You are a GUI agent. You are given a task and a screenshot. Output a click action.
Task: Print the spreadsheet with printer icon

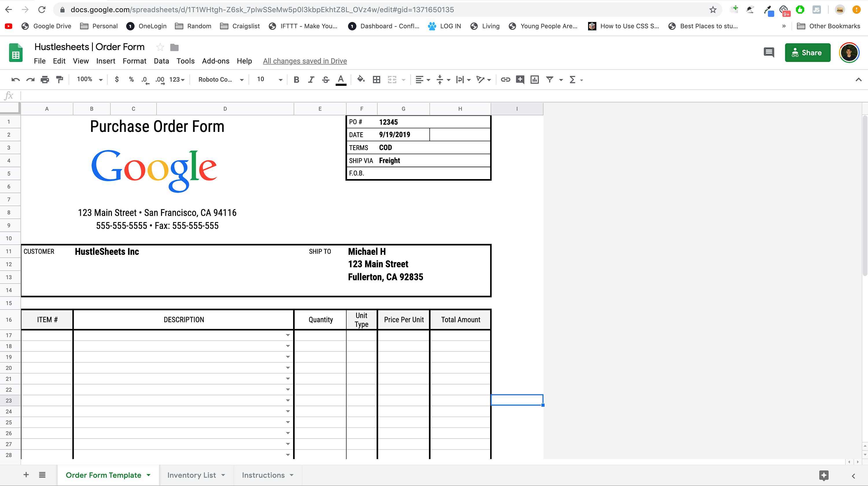45,80
